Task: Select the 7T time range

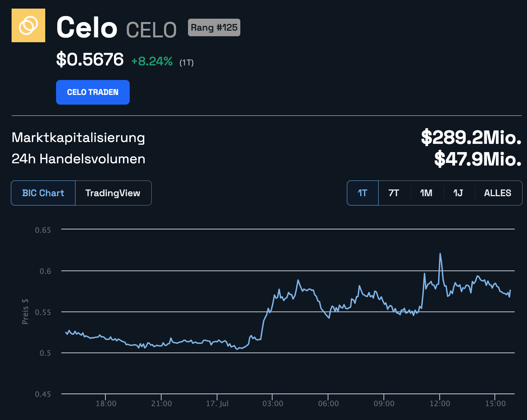Action: tap(394, 193)
